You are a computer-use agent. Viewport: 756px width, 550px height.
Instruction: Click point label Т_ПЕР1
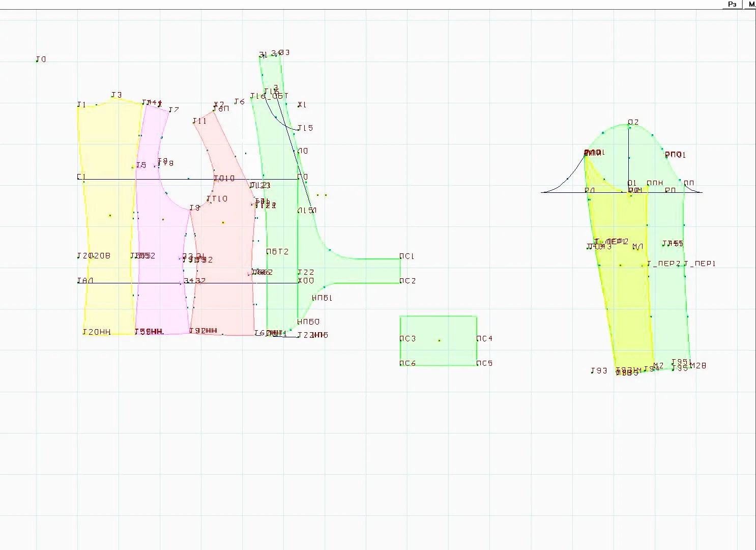(700, 264)
